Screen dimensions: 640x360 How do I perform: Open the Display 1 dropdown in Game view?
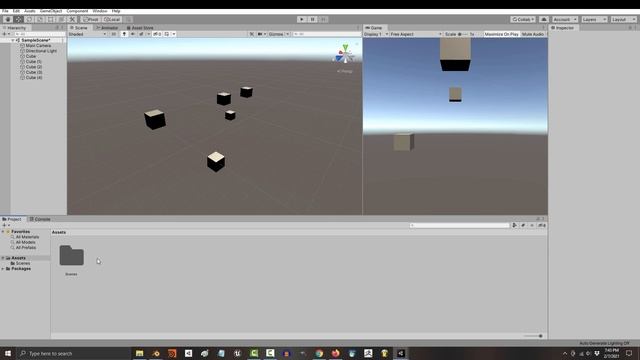click(376, 34)
